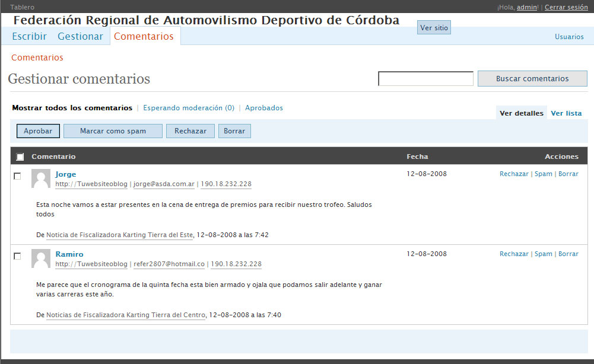Image resolution: width=594 pixels, height=364 pixels.
Task: Open the admin profile link
Action: 526,7
